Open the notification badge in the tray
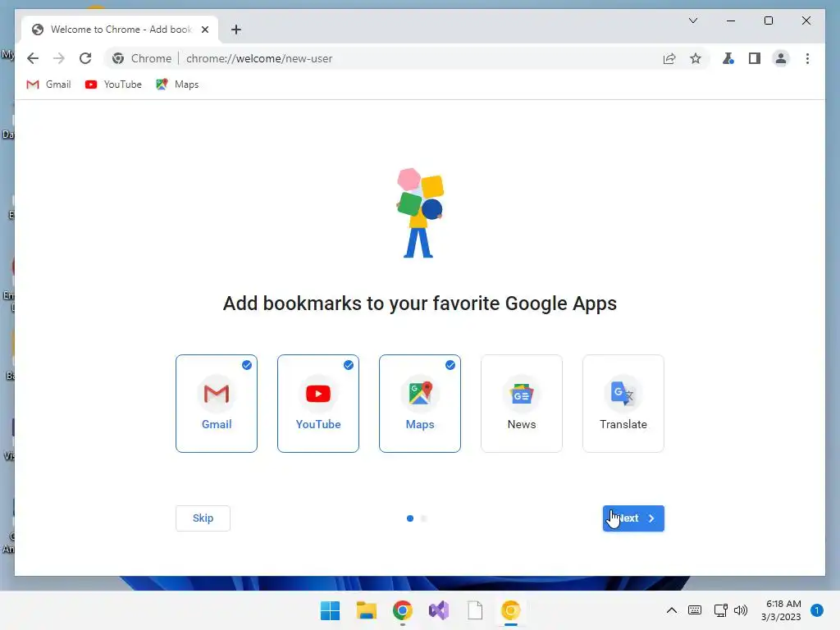 [817, 610]
